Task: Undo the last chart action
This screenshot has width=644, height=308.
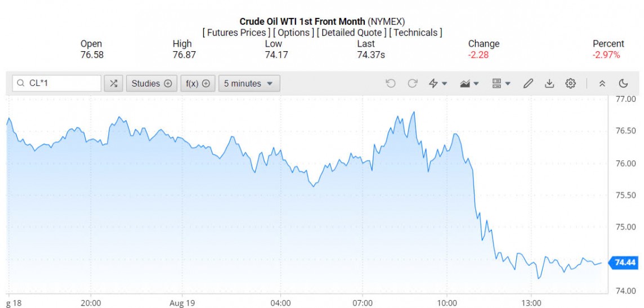Action: pos(391,84)
